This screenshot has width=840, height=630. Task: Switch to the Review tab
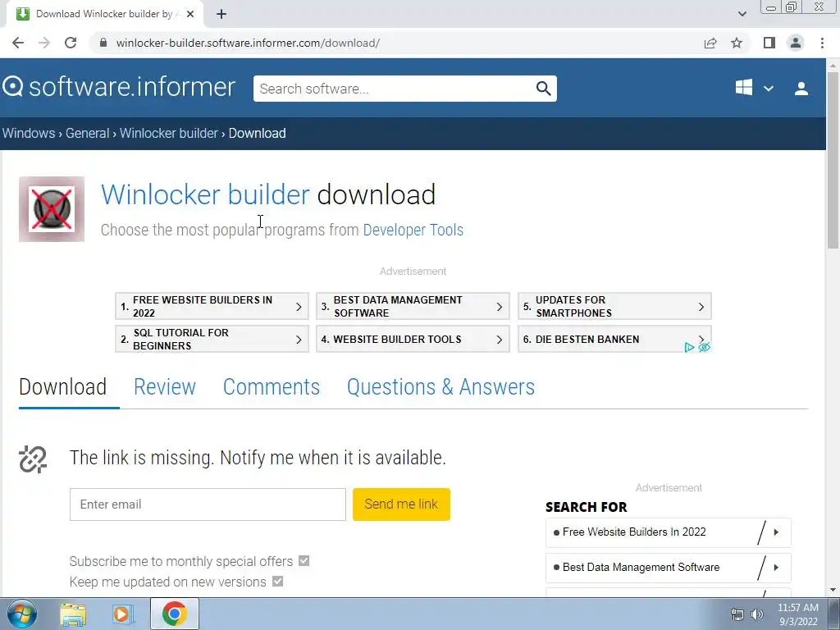pyautogui.click(x=164, y=387)
